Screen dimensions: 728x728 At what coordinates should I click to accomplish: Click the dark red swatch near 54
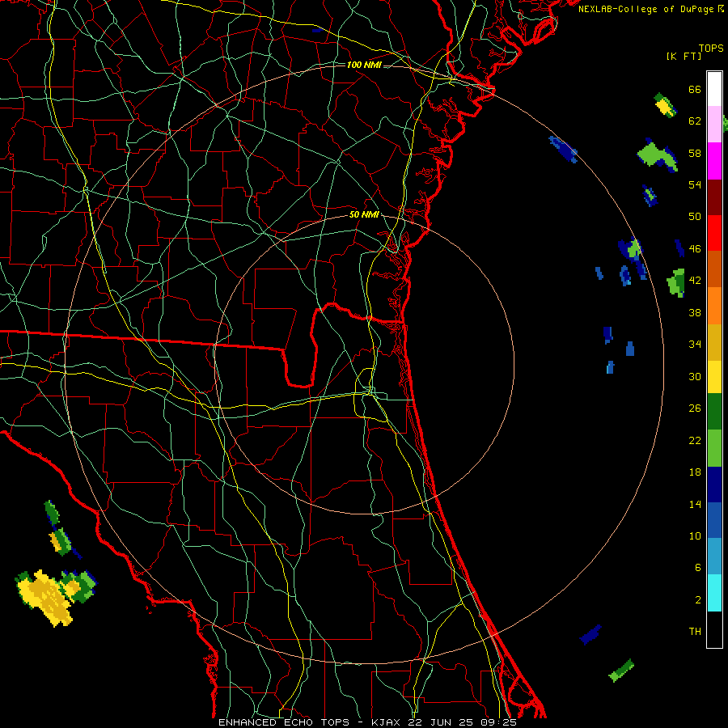714,197
